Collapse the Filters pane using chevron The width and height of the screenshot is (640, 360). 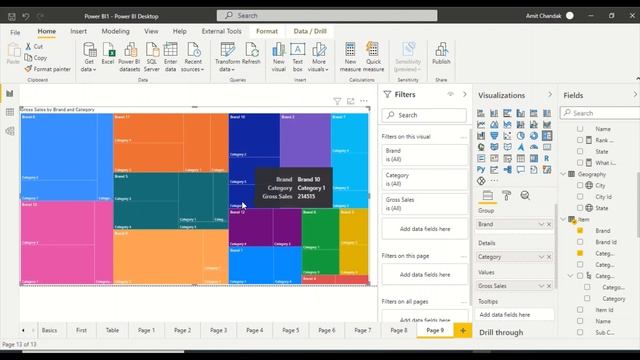[x=464, y=94]
